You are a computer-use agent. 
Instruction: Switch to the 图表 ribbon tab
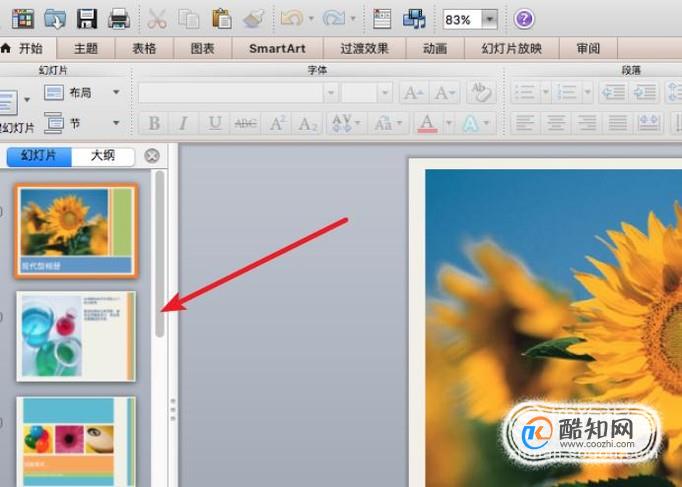(x=202, y=48)
